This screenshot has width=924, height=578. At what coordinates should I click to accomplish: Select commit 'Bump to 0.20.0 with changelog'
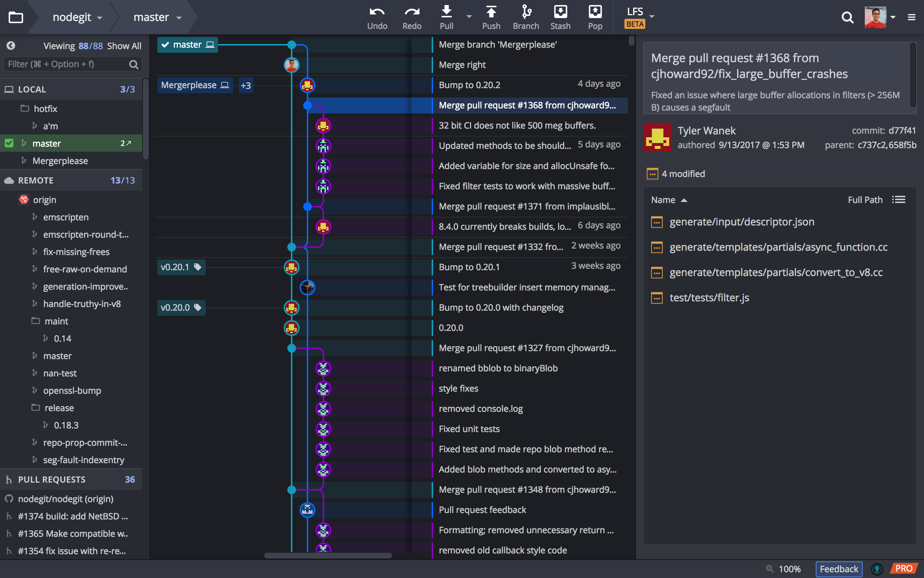(501, 308)
